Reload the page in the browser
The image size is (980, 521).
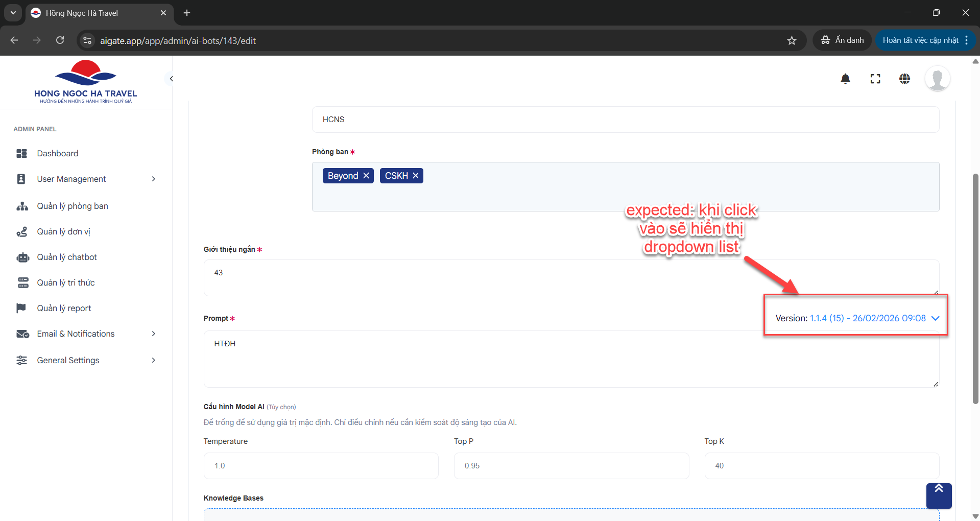pos(60,40)
